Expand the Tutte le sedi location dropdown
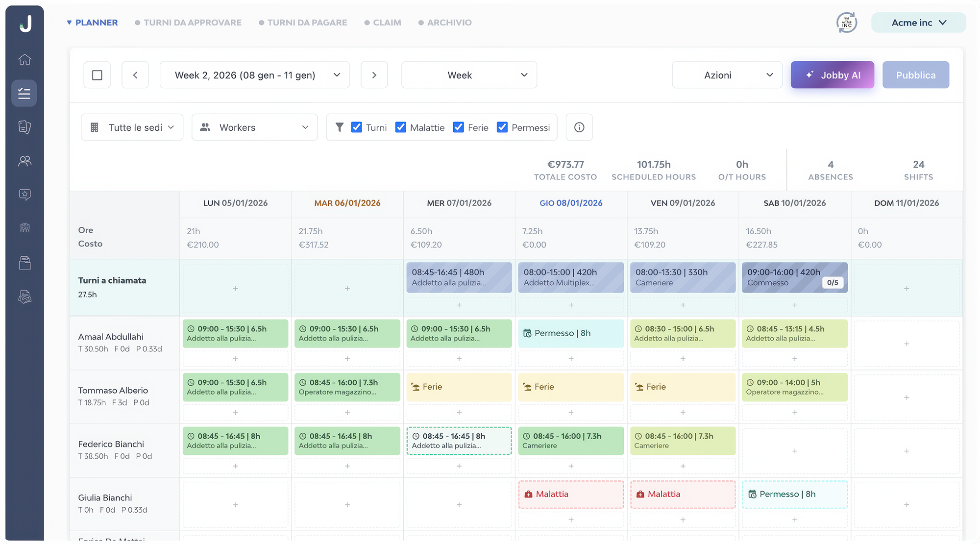This screenshot has width=980, height=544. pyautogui.click(x=131, y=127)
